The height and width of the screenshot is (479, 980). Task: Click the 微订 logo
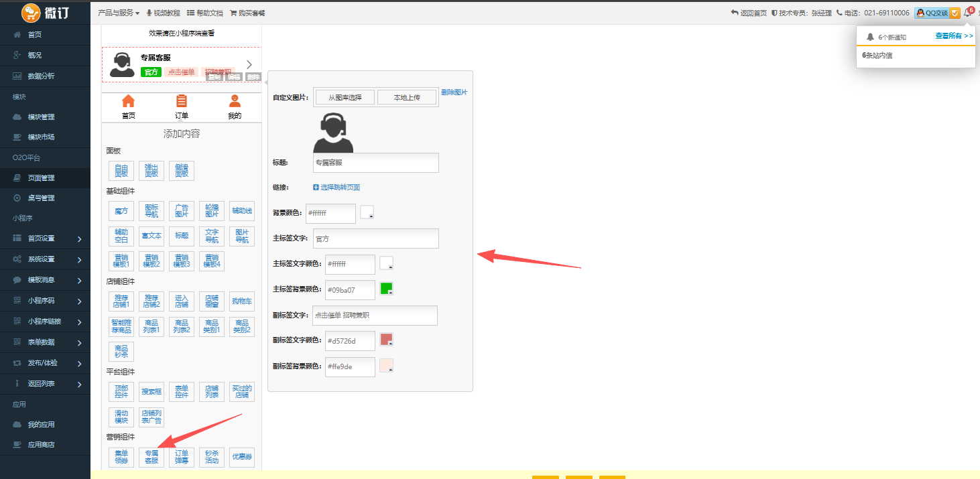click(x=45, y=13)
